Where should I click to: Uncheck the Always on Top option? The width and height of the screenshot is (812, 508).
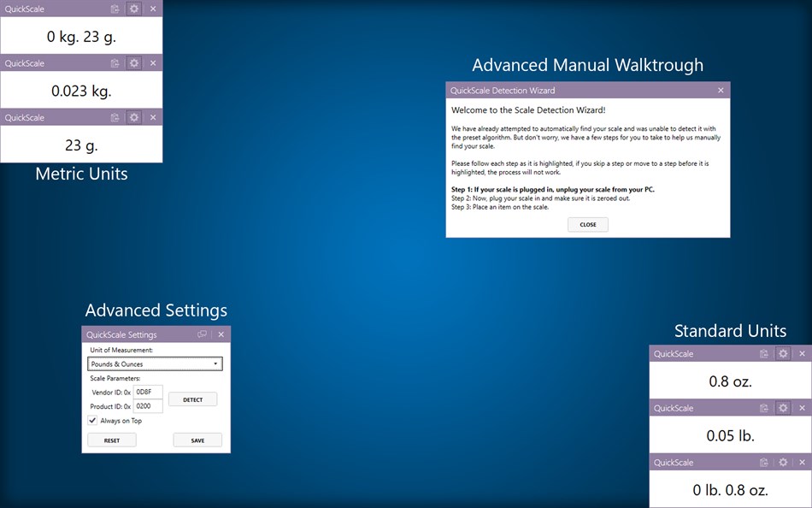click(93, 420)
